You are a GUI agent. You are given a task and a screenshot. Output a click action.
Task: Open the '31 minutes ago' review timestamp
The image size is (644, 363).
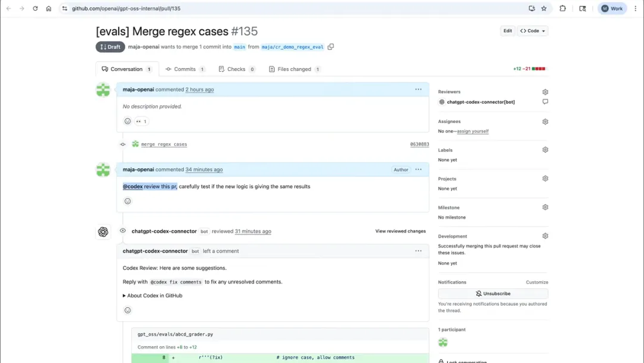253,231
